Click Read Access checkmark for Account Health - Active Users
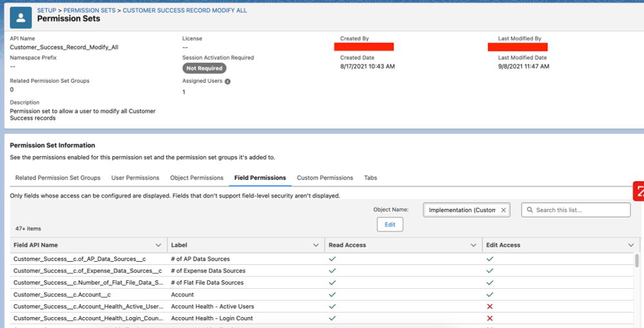The width and height of the screenshot is (644, 328). (332, 306)
